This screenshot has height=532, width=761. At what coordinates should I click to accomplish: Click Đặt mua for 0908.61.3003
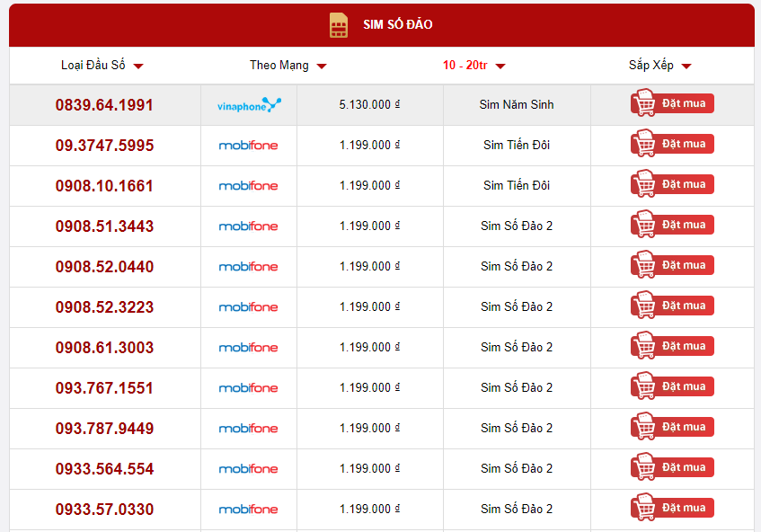pos(672,346)
